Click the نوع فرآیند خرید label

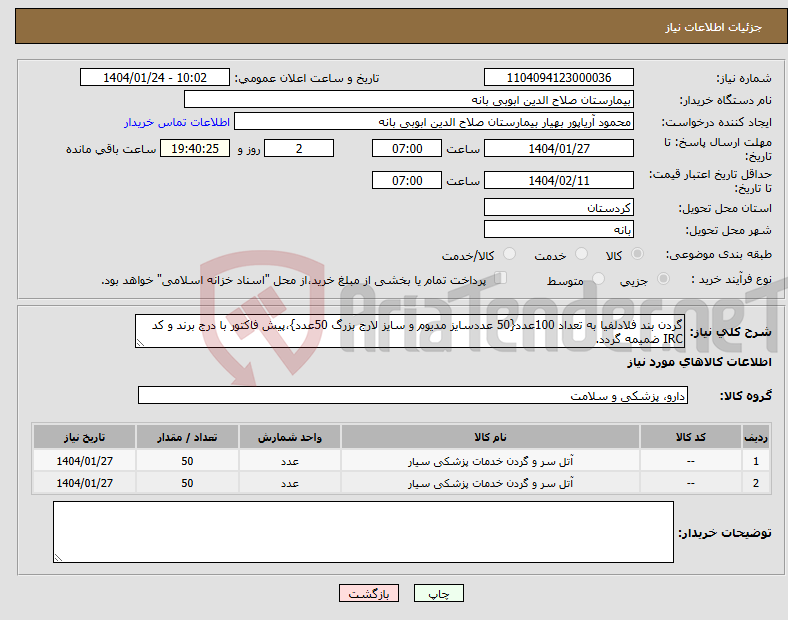(x=732, y=279)
